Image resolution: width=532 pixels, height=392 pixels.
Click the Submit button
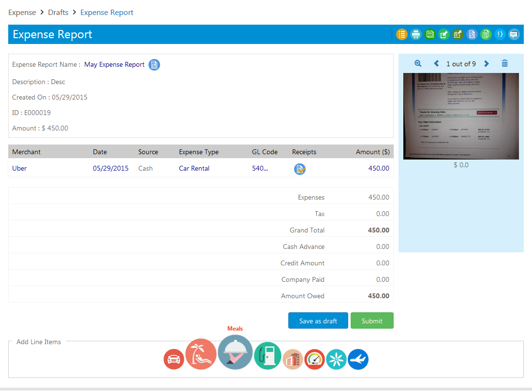tap(372, 321)
